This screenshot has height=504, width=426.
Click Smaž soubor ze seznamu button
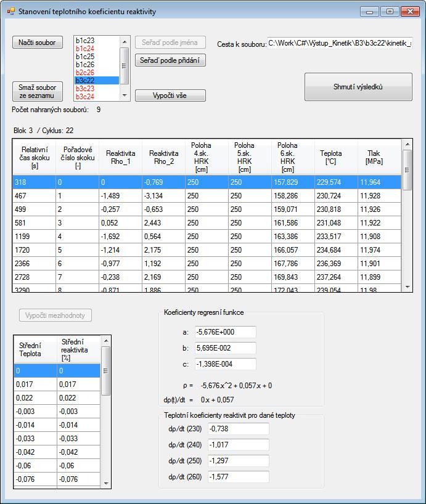coord(38,91)
